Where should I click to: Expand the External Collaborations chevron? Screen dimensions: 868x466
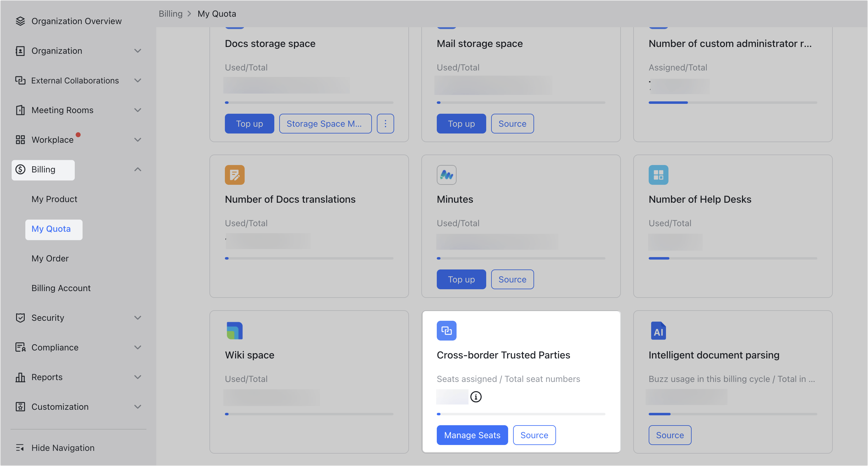[137, 80]
